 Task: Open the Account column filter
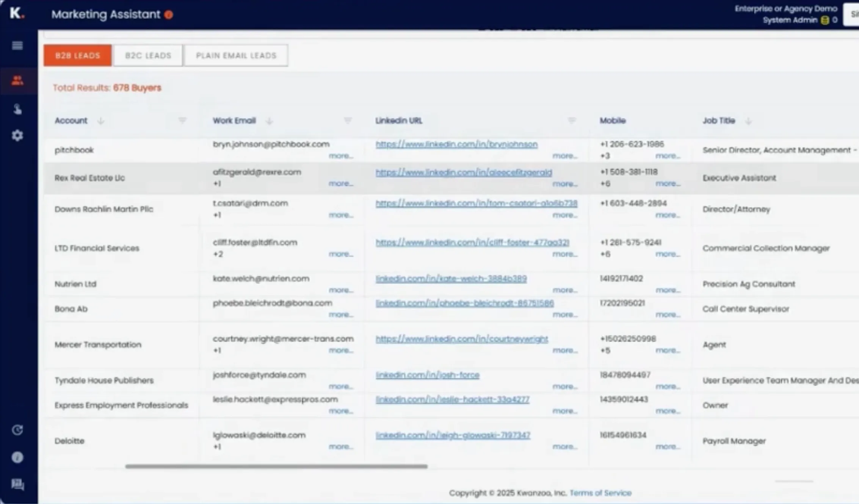[182, 121]
